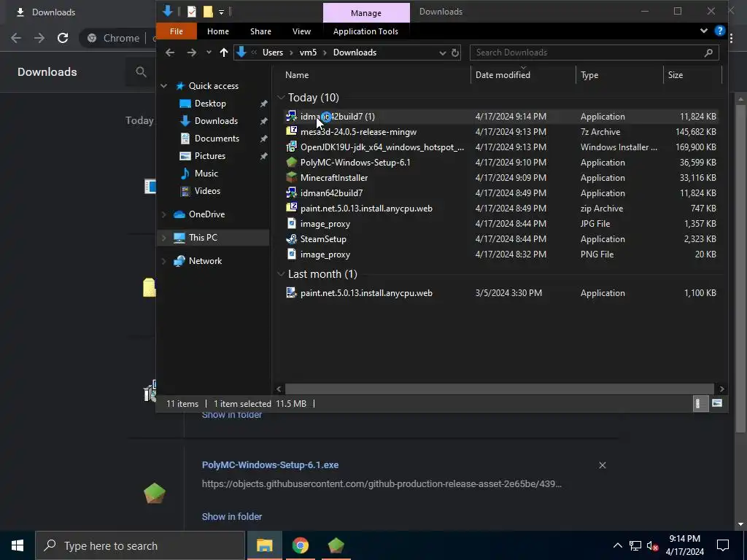Select the image_proxy JPG file icon
Image resolution: width=747 pixels, height=560 pixels.
pyautogui.click(x=292, y=223)
